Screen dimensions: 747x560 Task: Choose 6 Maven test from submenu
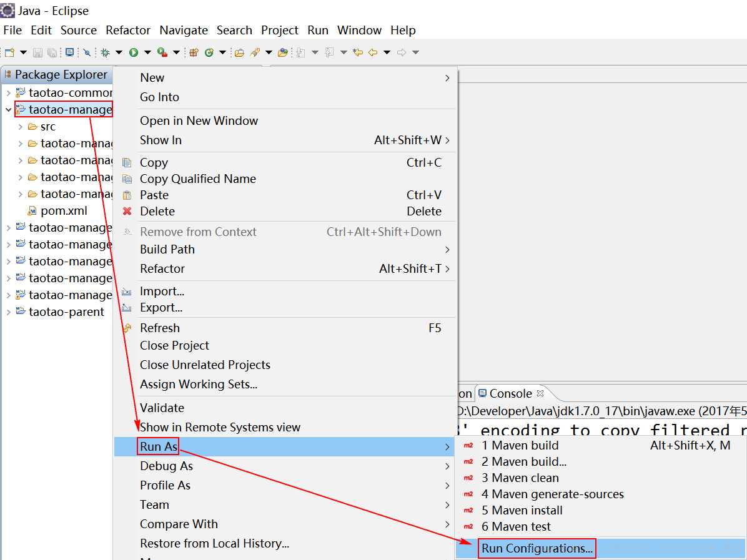coord(600,526)
